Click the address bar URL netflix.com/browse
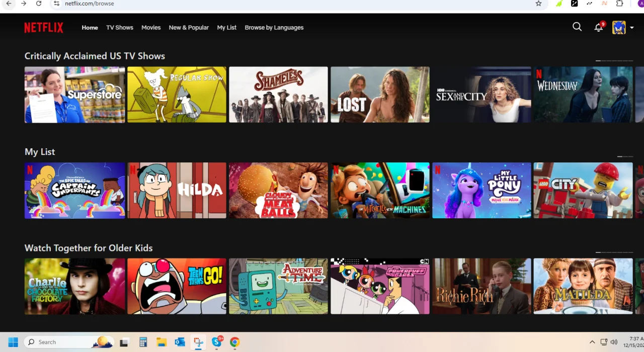The width and height of the screenshot is (644, 352). tap(90, 4)
